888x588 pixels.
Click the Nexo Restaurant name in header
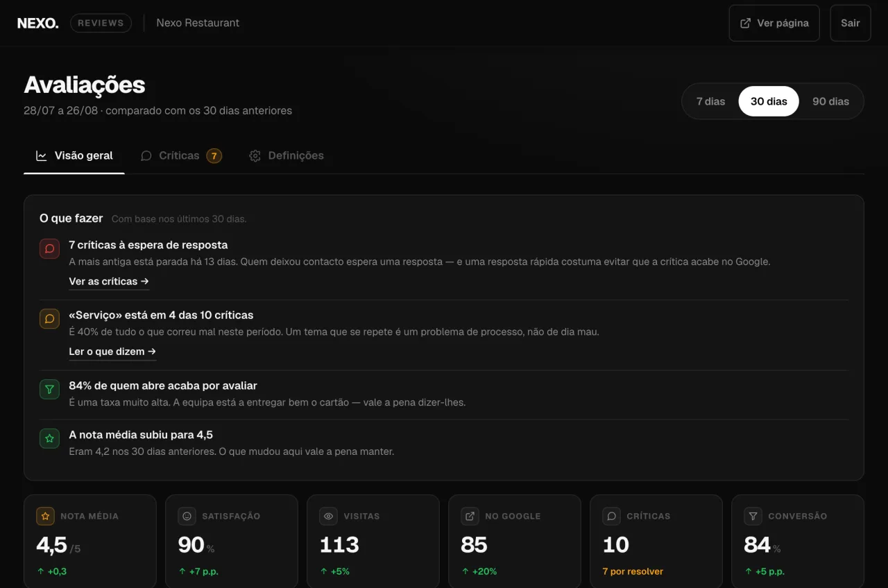tap(198, 23)
